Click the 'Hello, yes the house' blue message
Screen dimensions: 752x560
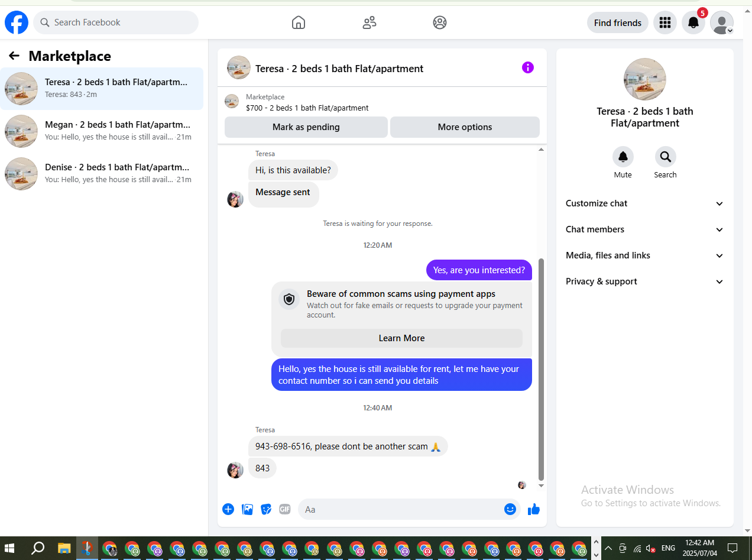click(401, 375)
